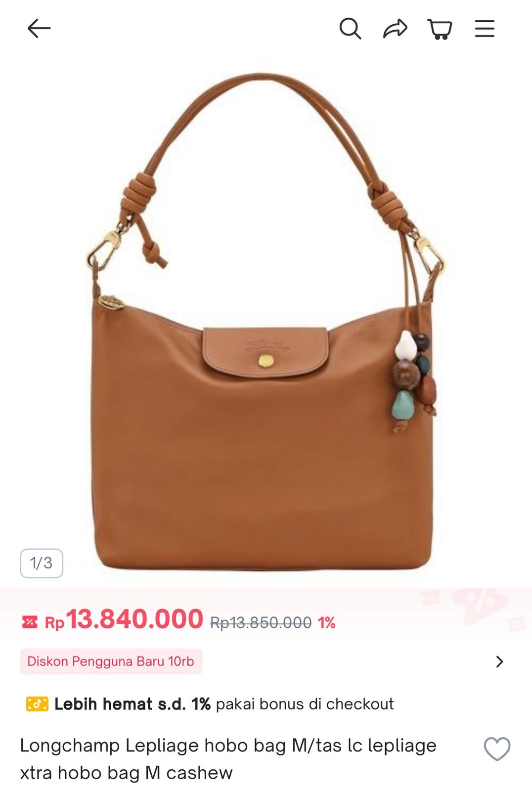Tap the 1/3 image counter
Screen dimensions: 532x791
point(42,563)
